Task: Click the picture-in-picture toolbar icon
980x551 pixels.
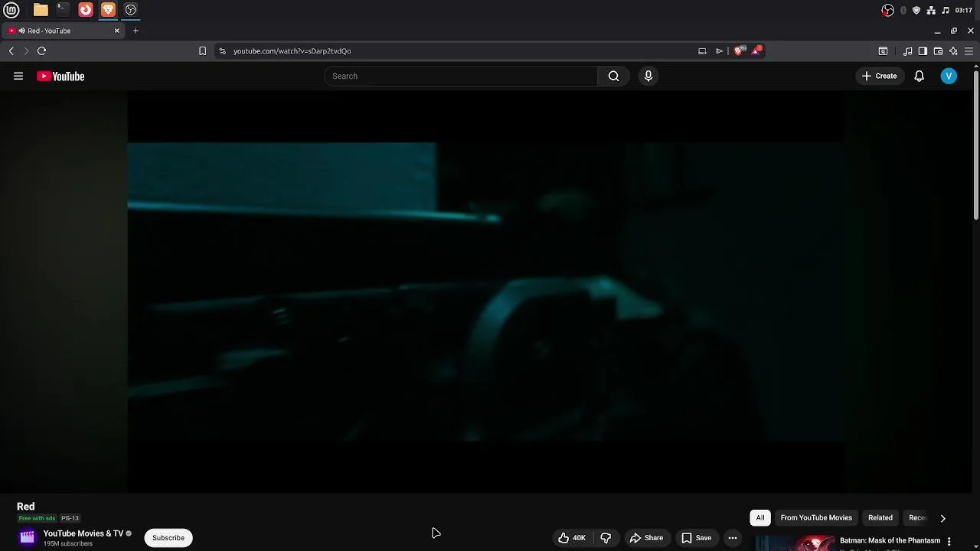Action: click(x=702, y=51)
